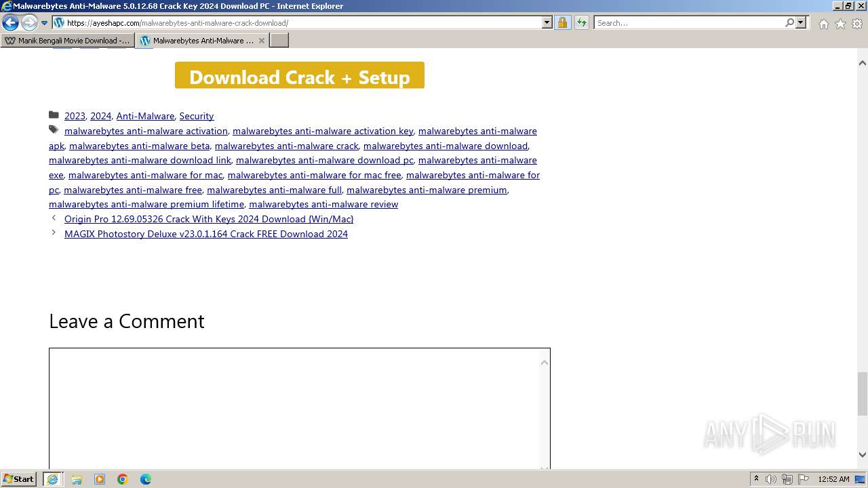Open search provider dropdown arrow
The height and width of the screenshot is (488, 868).
(801, 23)
